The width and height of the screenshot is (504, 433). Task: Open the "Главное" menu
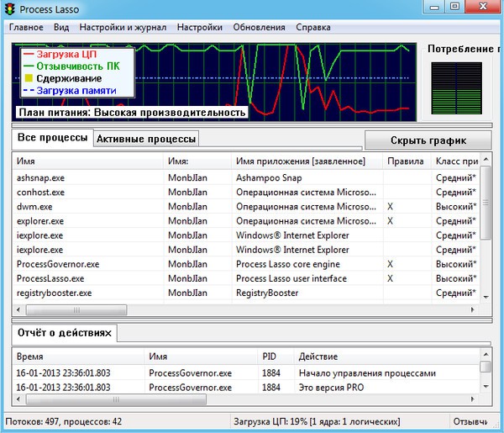[x=26, y=27]
